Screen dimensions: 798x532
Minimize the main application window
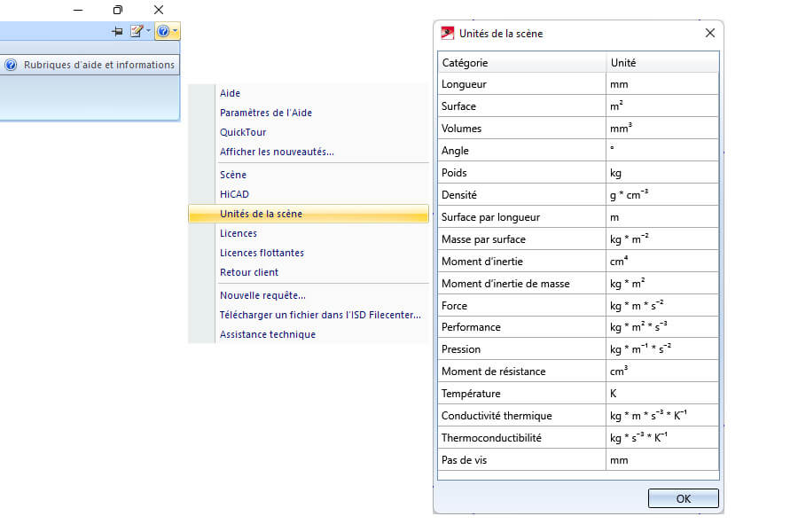pos(78,10)
